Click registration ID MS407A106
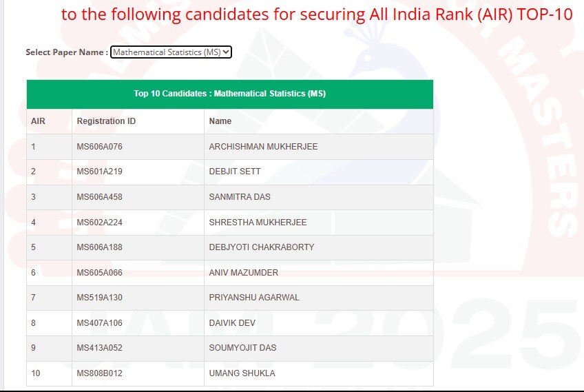 [x=99, y=323]
